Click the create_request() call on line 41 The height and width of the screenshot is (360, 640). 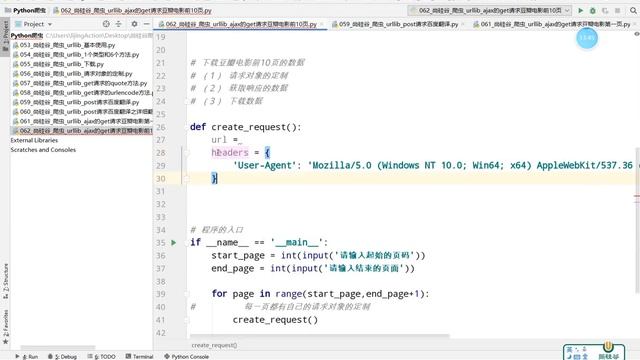coord(275,320)
